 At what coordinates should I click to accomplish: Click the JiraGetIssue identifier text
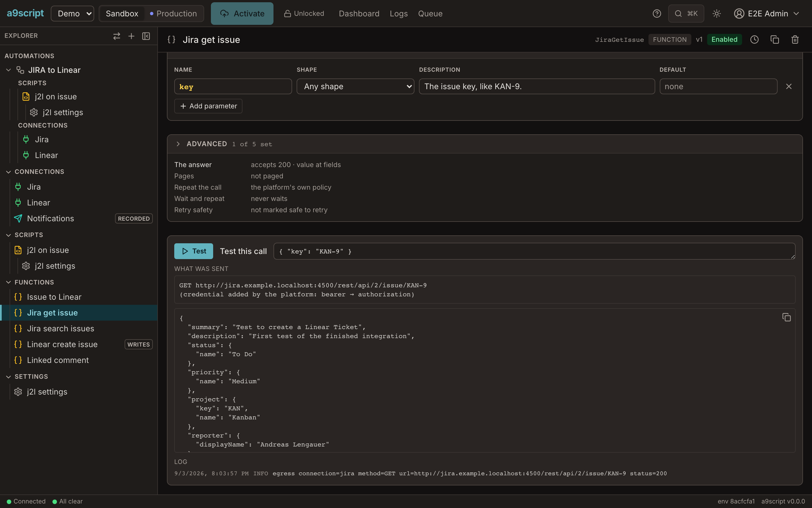(619, 40)
